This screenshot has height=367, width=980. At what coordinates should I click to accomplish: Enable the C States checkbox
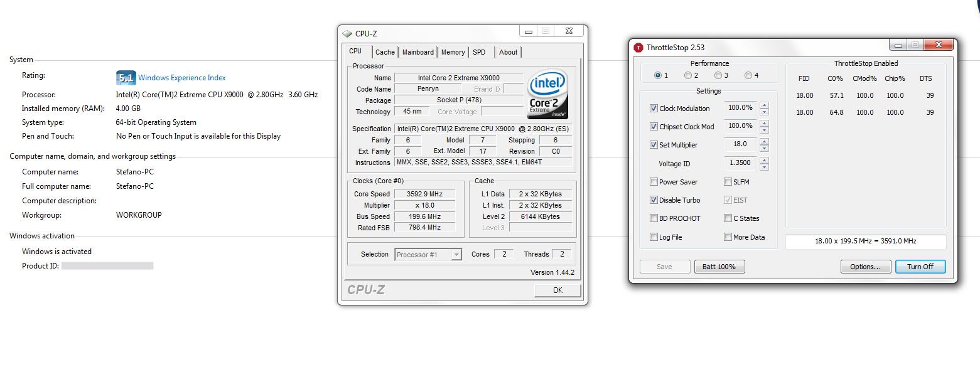tap(728, 218)
